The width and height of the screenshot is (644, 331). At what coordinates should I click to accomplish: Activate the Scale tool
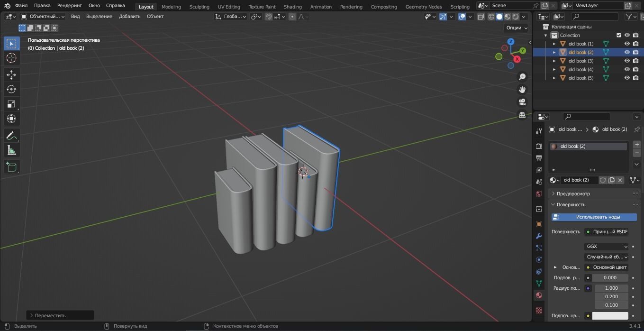tap(11, 104)
